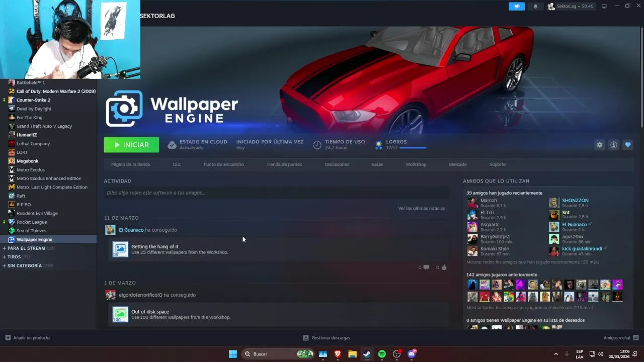Screen dimensions: 644x362
Task: Click the ESP LAA language indicator
Action: (580, 354)
